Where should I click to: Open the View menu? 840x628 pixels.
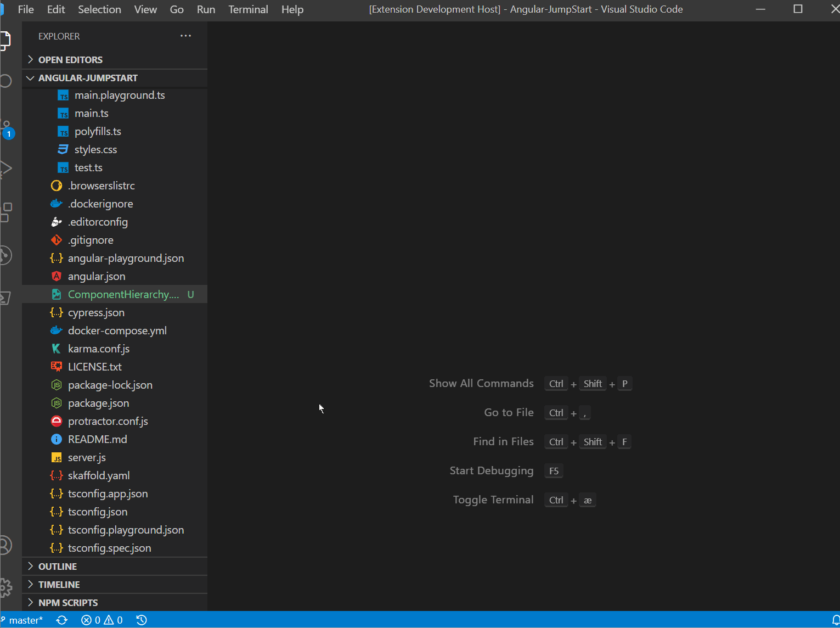pyautogui.click(x=145, y=9)
